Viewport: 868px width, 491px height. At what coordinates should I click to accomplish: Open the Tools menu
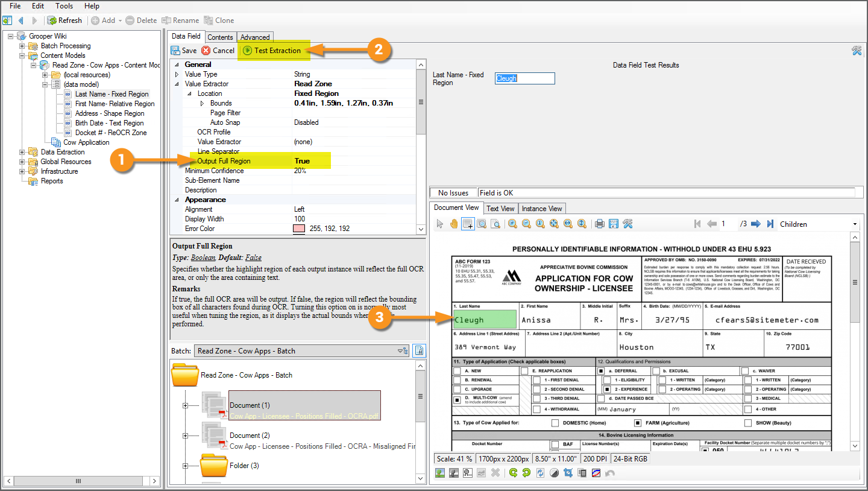point(64,6)
